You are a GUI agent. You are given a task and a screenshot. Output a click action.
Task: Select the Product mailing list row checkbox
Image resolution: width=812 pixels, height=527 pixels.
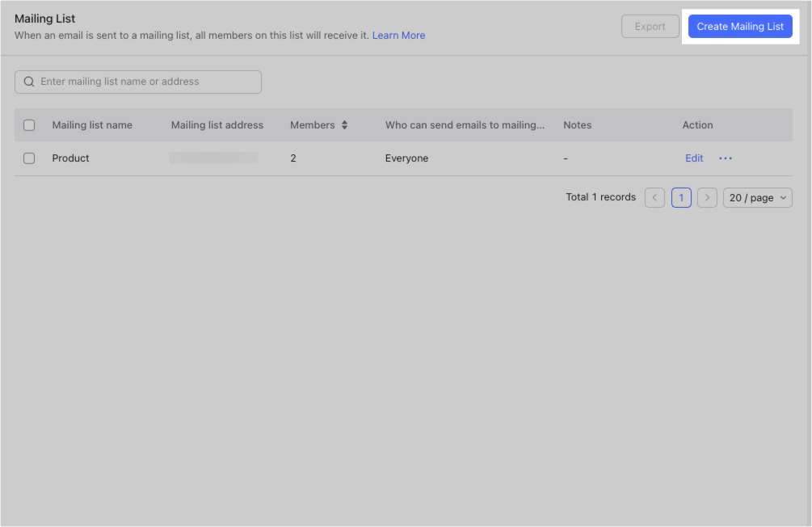pos(29,158)
